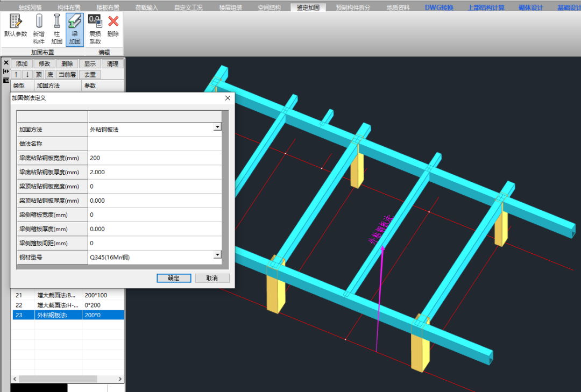Image resolution: width=581 pixels, height=392 pixels.
Task: Click the panel 删除 button
Action: coord(67,64)
